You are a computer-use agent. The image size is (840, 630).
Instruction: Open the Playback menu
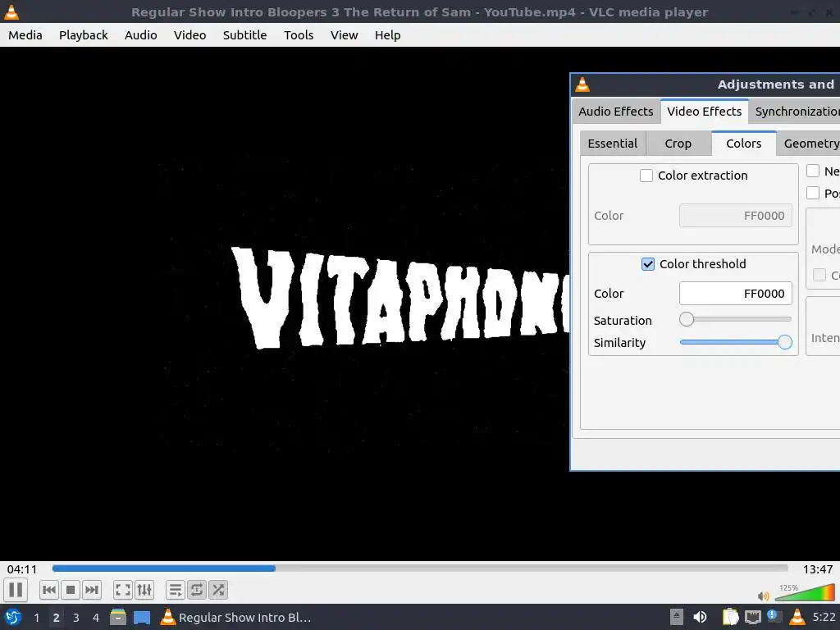pos(84,35)
